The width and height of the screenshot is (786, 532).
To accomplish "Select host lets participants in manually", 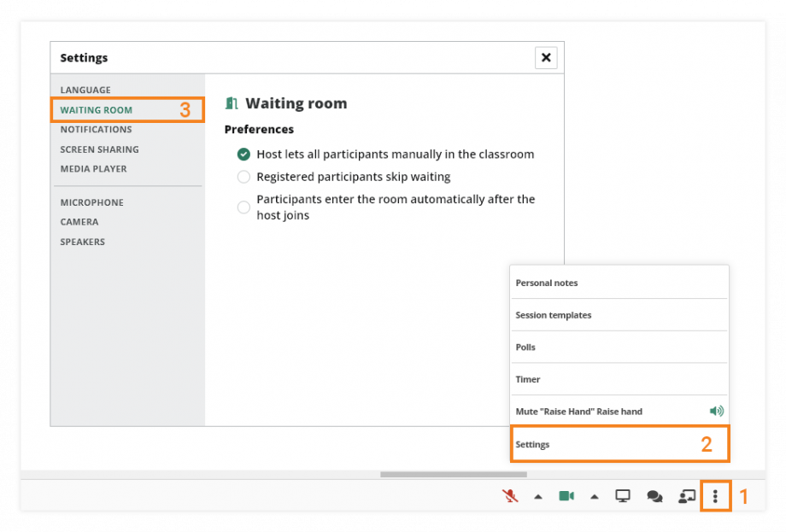I will click(243, 155).
